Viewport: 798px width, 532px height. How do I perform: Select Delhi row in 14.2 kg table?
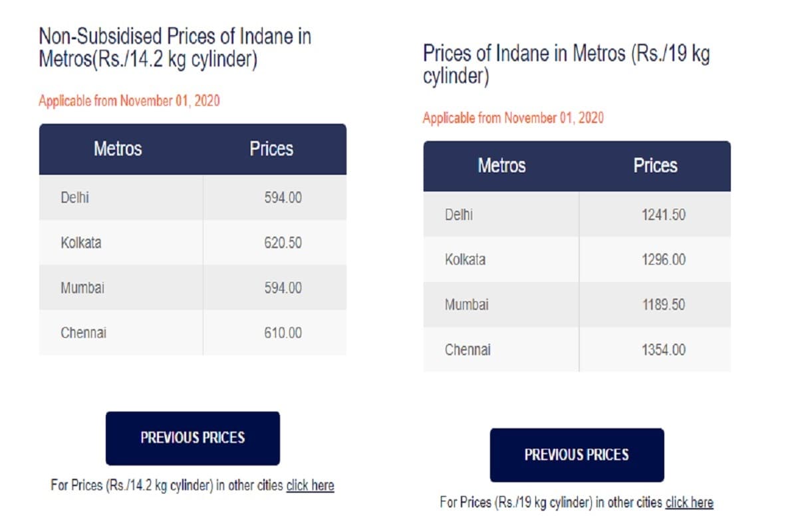(193, 198)
